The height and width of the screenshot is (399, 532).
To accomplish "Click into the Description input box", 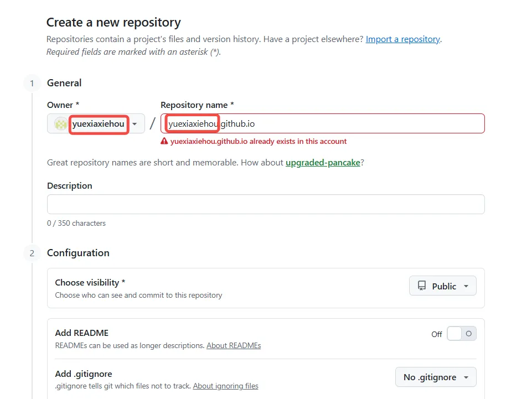I will 266,204.
